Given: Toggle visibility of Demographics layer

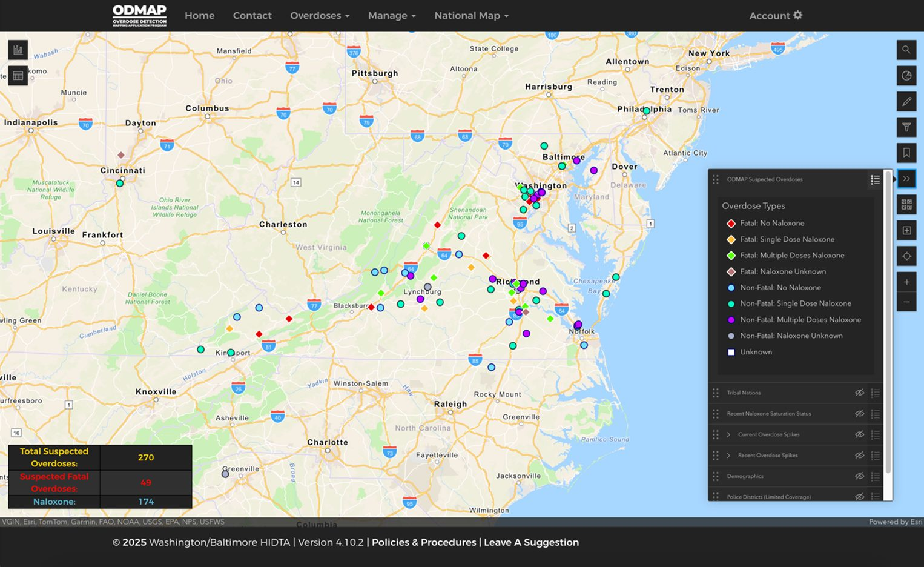Looking at the screenshot, I should [x=859, y=476].
